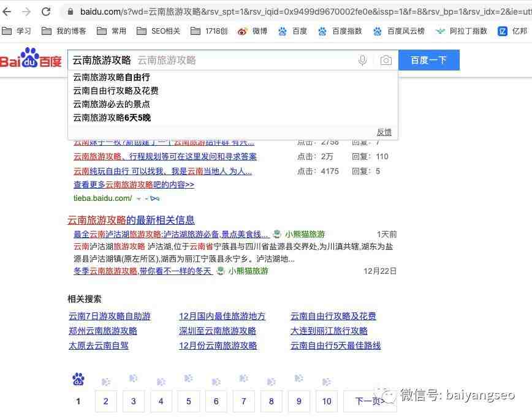532x419 pixels.
Task: Click the 下一页 next page button
Action: [370, 401]
